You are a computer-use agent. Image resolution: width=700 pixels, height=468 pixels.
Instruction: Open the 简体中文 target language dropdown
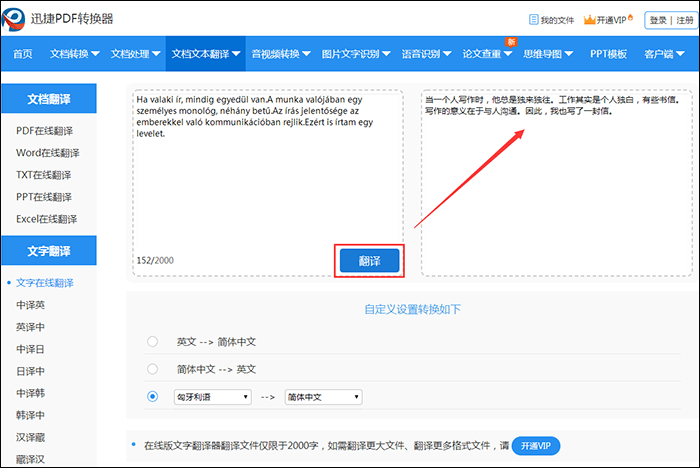[x=324, y=397]
